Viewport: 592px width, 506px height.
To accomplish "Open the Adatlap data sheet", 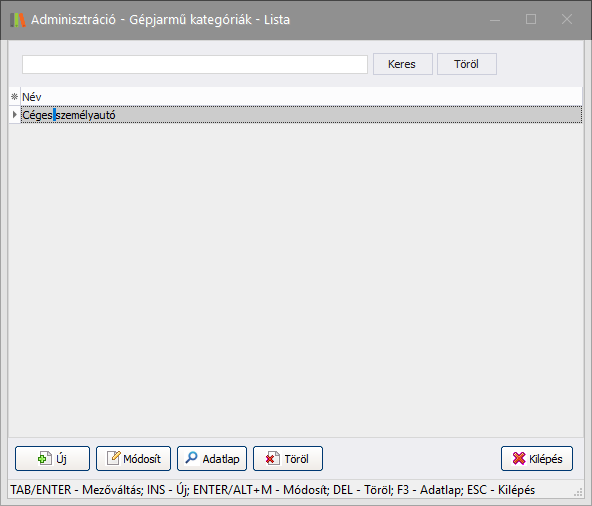I will (x=212, y=458).
